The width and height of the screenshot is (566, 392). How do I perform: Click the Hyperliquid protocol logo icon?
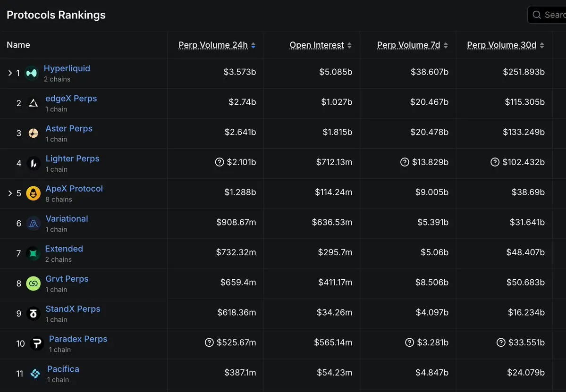[32, 73]
